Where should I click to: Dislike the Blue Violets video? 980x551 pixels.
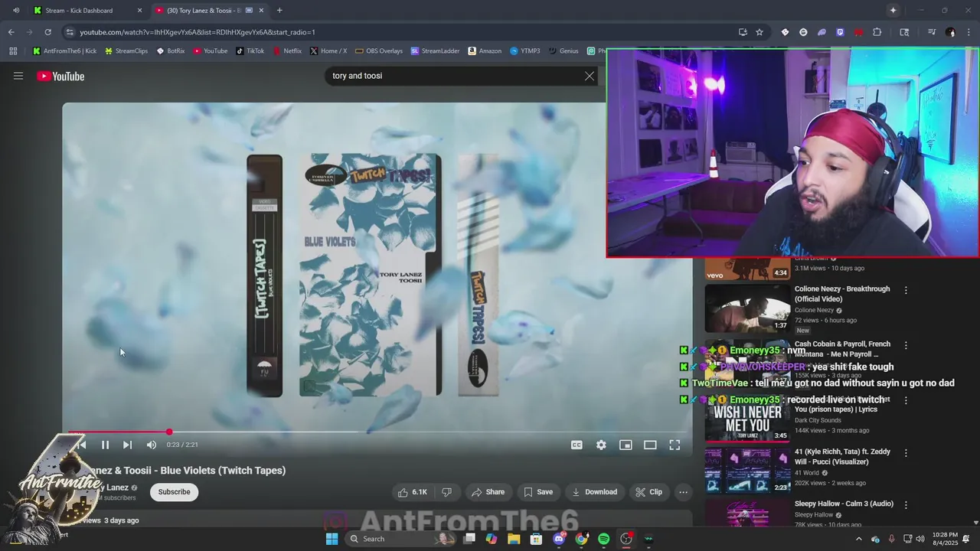(x=446, y=492)
